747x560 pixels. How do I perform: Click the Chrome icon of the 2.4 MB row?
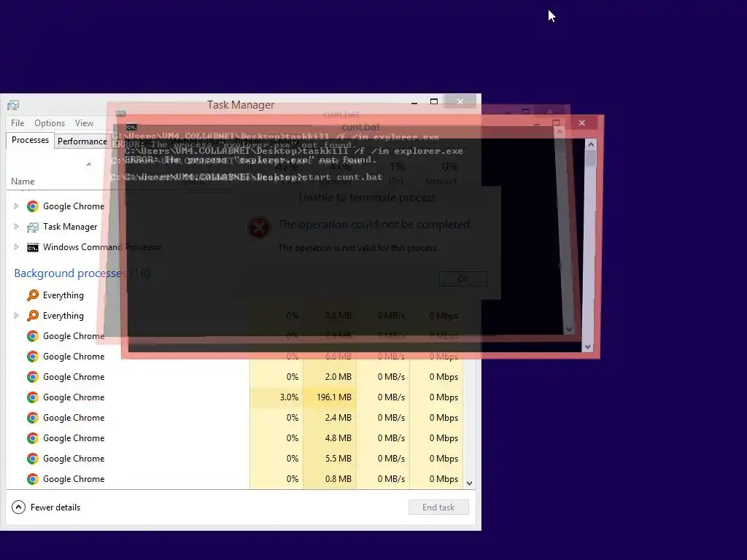[x=32, y=418]
